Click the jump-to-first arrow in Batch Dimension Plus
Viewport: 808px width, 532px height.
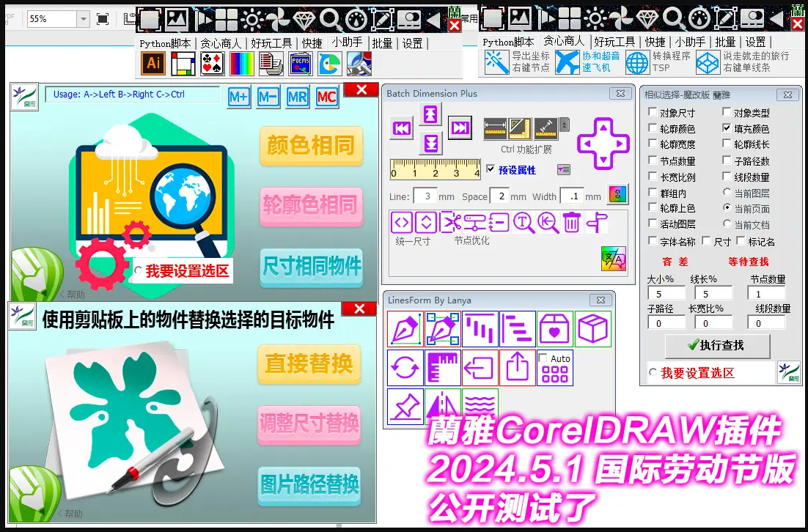tap(401, 128)
